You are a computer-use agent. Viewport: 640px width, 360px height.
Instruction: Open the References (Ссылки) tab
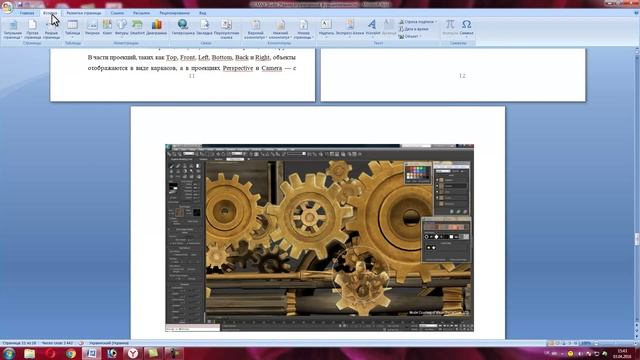[117, 13]
